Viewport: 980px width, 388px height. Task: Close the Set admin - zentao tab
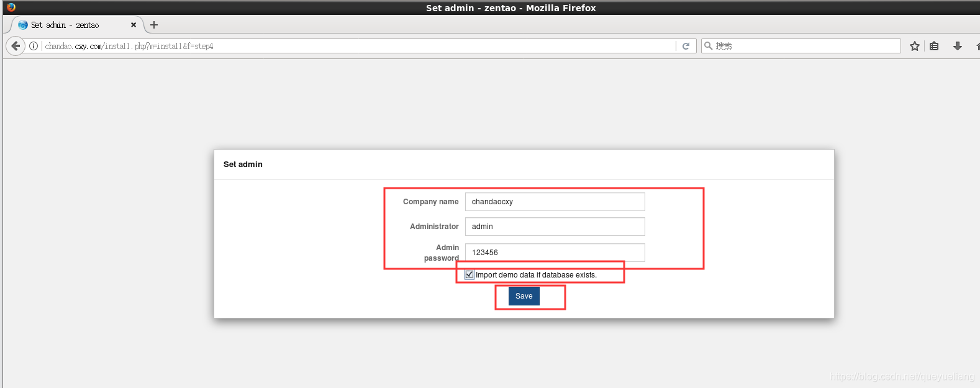[134, 25]
